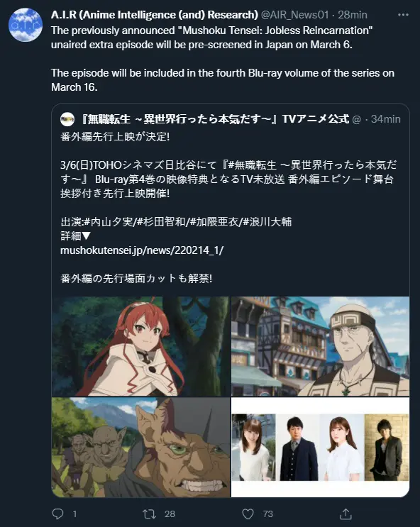Open the mushokutensei.jp/news/220214_1/ link

tap(142, 250)
